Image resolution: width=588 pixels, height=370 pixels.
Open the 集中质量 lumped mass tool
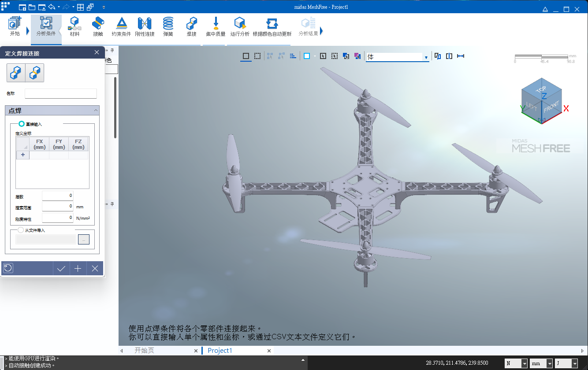point(216,26)
